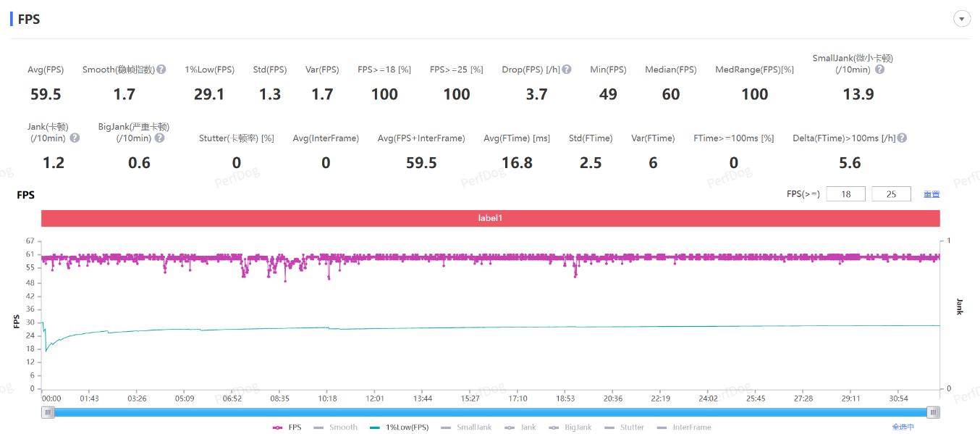Collapse the FPS panel with the arrow button

pos(962,20)
